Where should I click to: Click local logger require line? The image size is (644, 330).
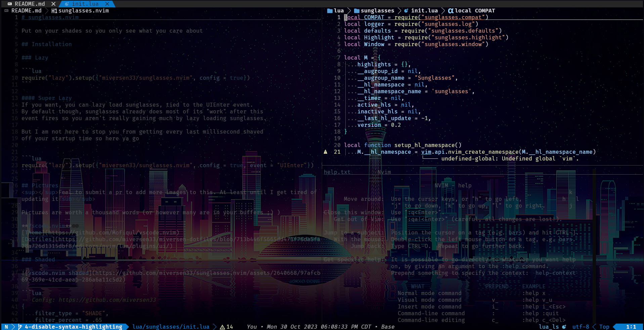pyautogui.click(x=411, y=24)
